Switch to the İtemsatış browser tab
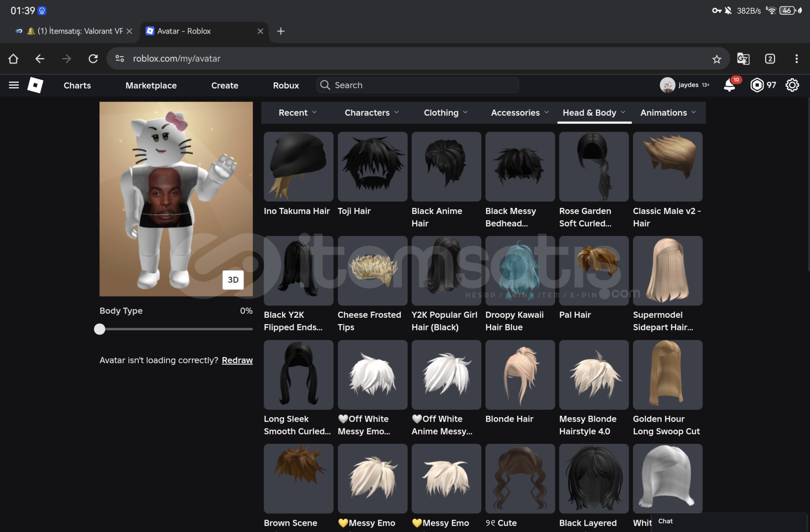 point(74,31)
